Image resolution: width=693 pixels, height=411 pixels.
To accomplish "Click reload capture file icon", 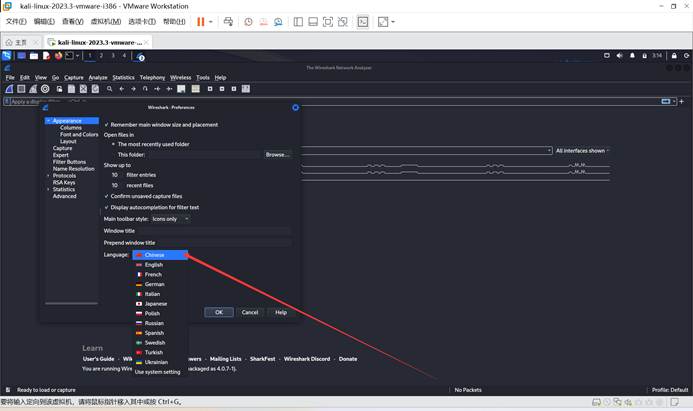I will click(95, 89).
